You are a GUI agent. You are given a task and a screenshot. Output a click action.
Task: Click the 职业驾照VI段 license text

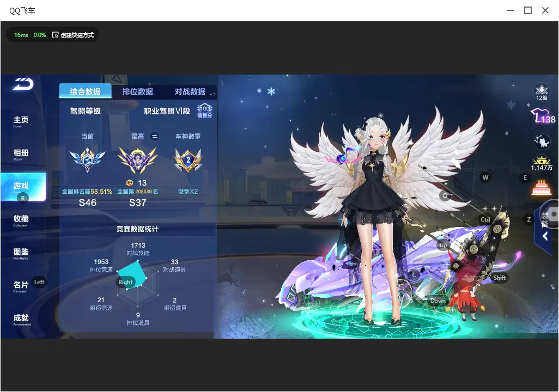(167, 111)
